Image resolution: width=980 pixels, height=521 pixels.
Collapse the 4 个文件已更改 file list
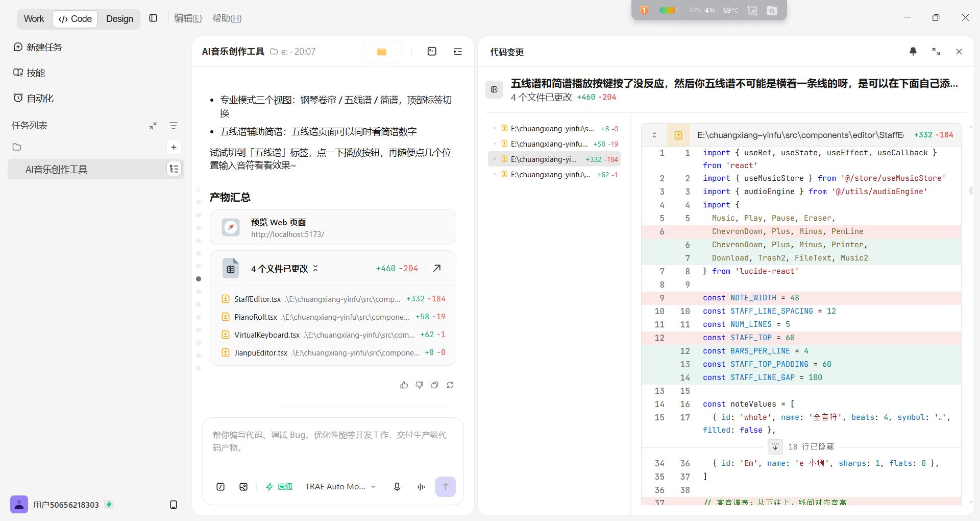(x=315, y=268)
